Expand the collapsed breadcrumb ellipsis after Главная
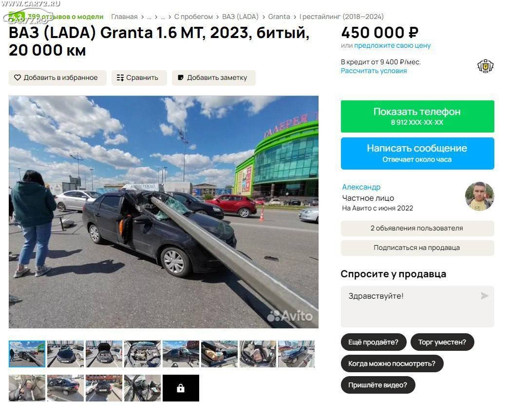The width and height of the screenshot is (507, 420). click(149, 17)
